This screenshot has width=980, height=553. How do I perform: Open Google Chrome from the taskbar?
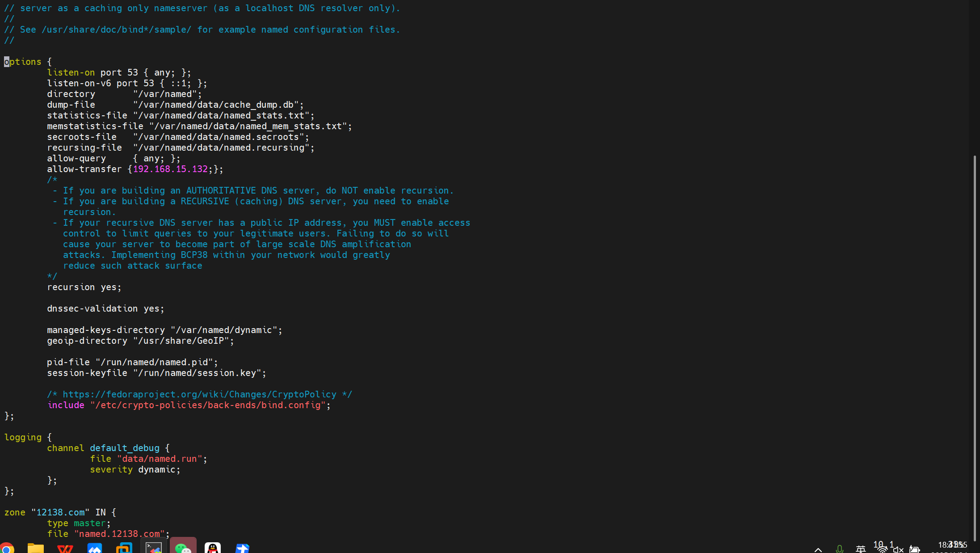coord(7,548)
